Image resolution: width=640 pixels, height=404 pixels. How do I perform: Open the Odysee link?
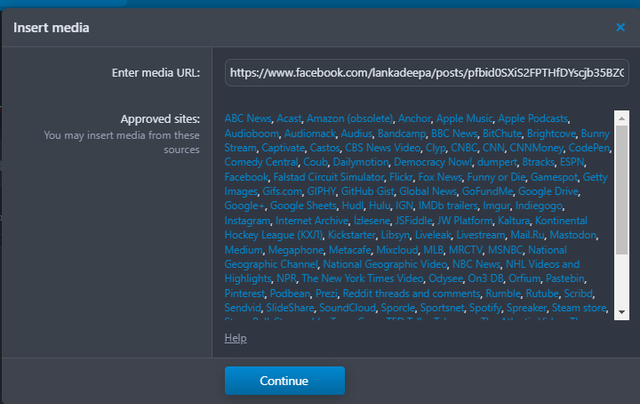(445, 279)
